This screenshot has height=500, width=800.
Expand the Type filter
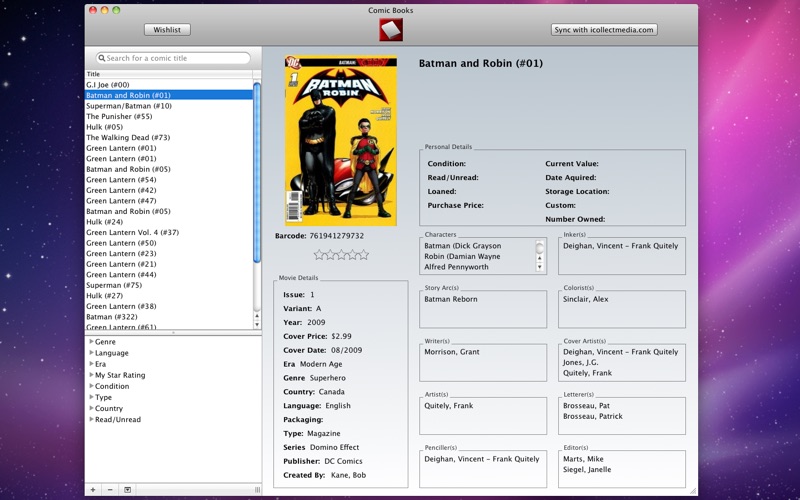pos(91,397)
